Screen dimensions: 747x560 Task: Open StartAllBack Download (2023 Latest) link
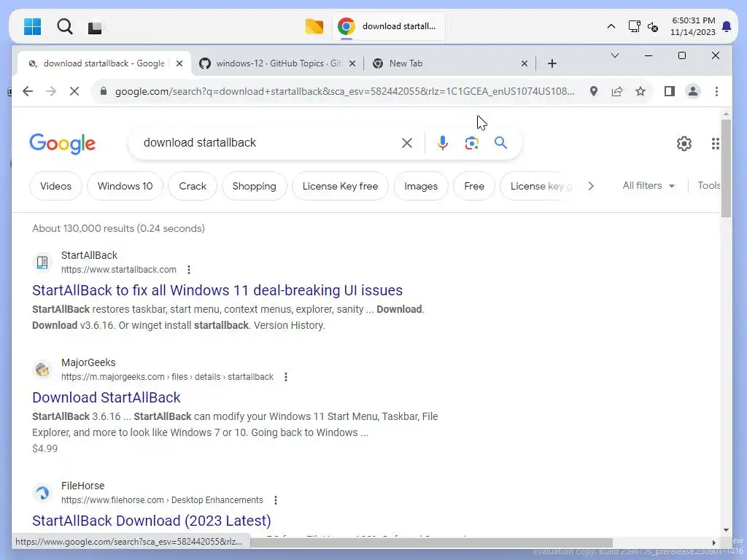[x=152, y=521]
